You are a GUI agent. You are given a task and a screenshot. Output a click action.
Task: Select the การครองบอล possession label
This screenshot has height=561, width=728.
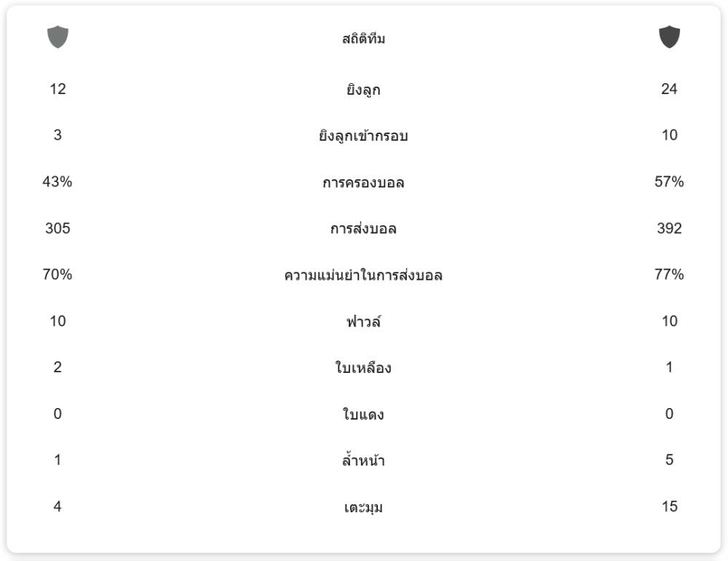[363, 183]
